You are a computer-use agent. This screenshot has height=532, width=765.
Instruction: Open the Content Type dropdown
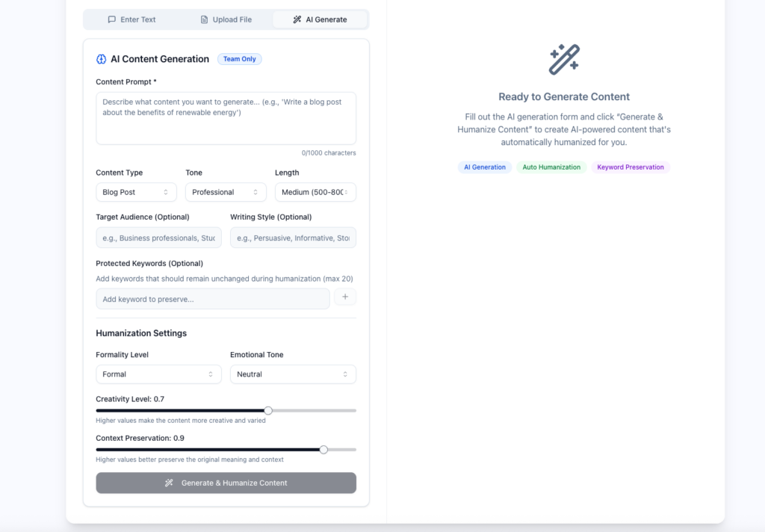[x=136, y=192]
